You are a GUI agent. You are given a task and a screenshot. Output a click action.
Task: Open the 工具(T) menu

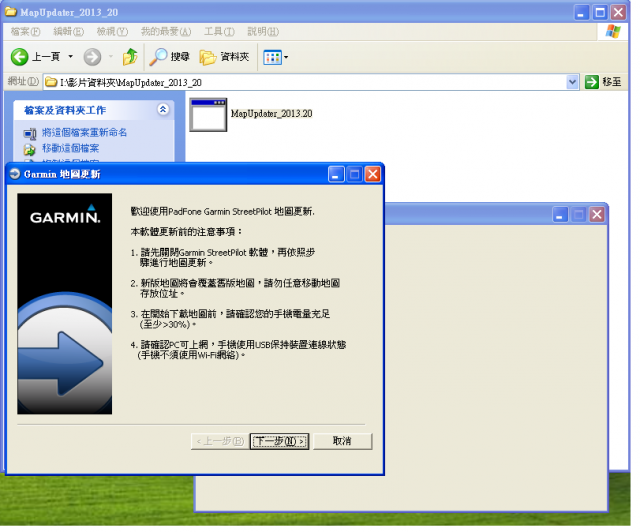(219, 31)
